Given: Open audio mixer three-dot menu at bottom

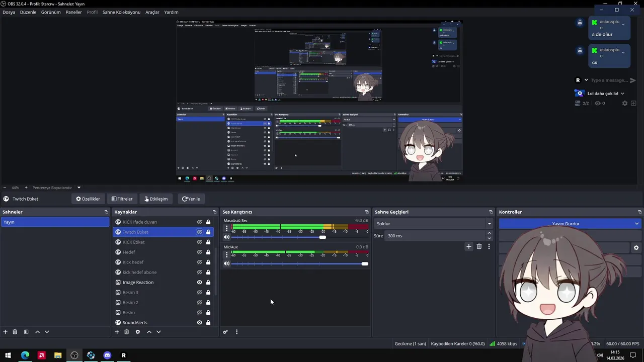Looking at the screenshot, I should click(x=236, y=332).
